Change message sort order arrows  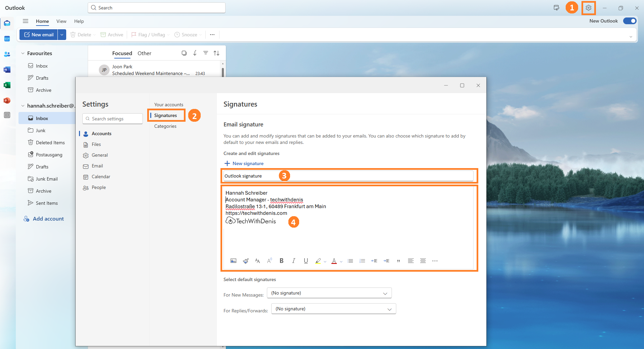point(216,53)
